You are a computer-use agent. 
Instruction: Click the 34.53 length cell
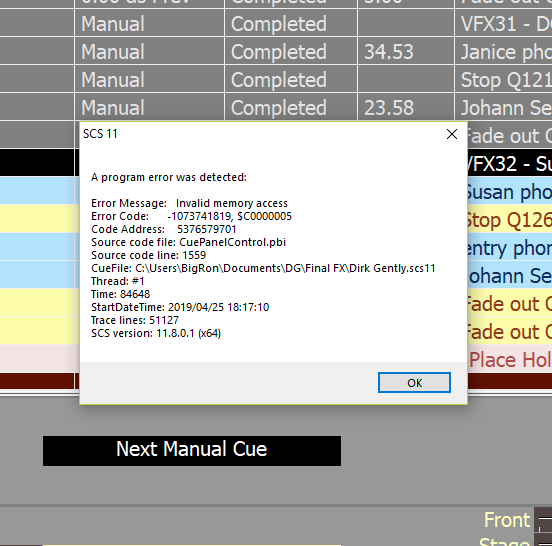406,51
